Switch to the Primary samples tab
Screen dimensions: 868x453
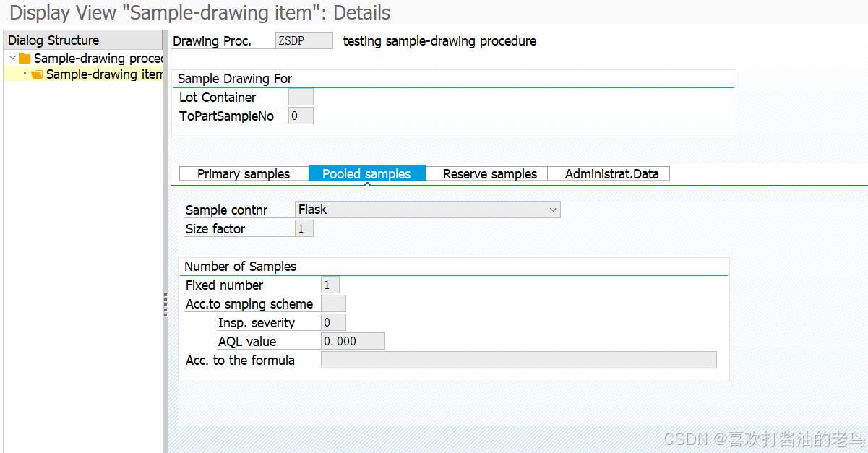click(x=244, y=173)
